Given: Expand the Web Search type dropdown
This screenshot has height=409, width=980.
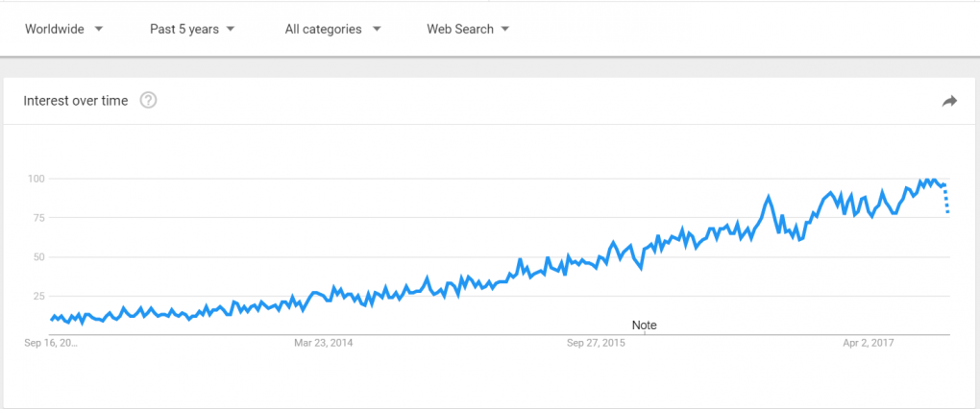Looking at the screenshot, I should pos(468,29).
